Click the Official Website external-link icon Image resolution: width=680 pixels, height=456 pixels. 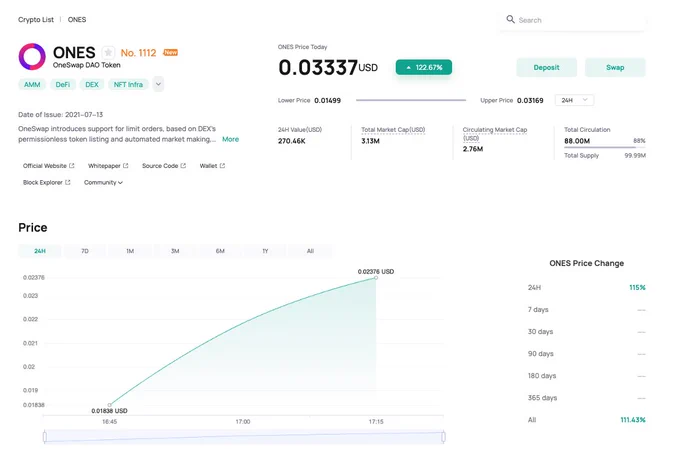click(72, 166)
